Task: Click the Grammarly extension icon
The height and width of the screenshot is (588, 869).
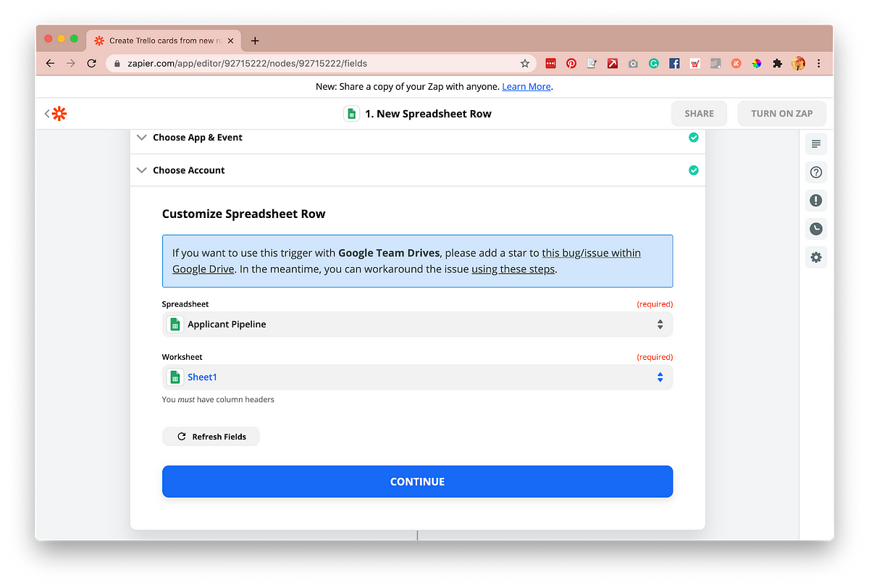Action: click(653, 64)
